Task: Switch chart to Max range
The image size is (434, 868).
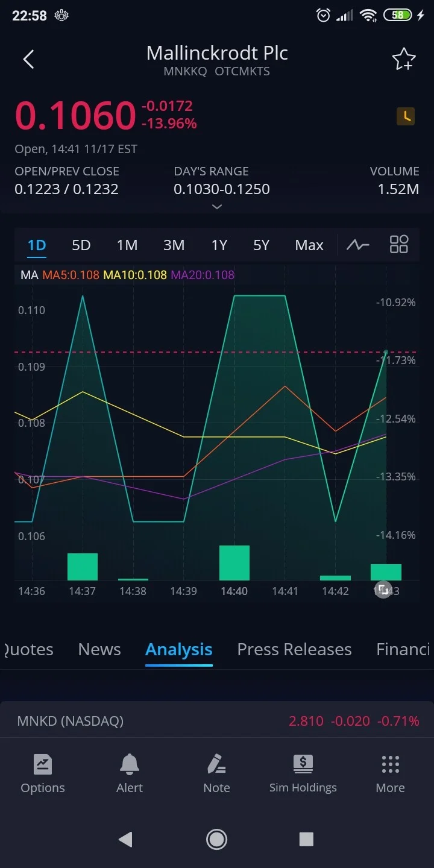Action: pyautogui.click(x=309, y=245)
